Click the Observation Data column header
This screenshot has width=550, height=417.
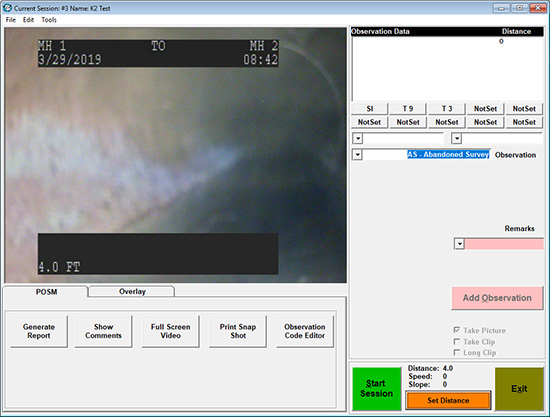380,31
